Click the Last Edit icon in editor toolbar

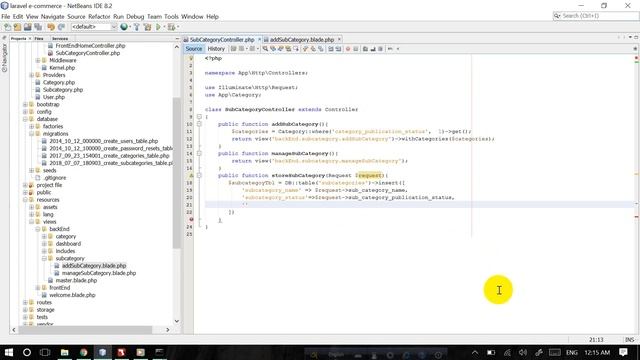click(233, 49)
